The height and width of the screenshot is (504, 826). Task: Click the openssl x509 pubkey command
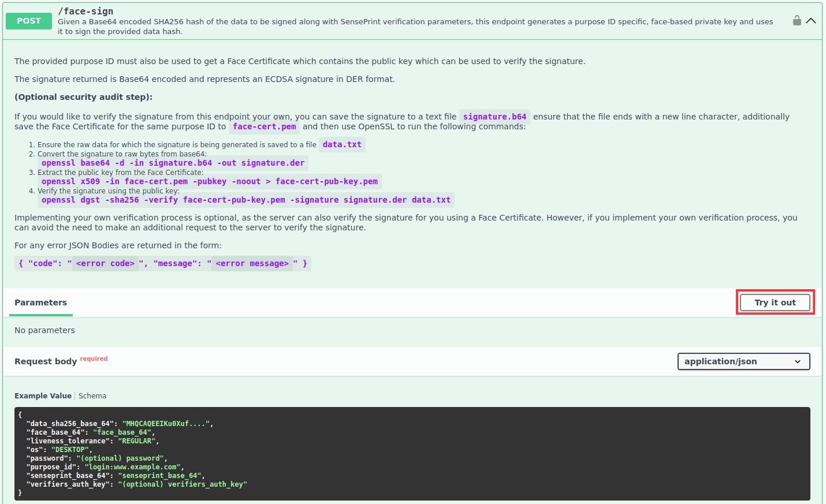(x=209, y=181)
